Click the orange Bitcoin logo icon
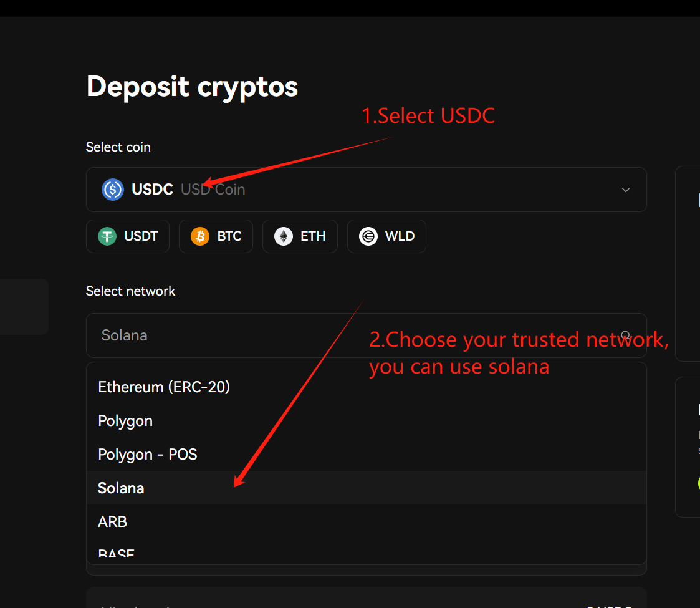700x608 pixels. click(x=200, y=236)
